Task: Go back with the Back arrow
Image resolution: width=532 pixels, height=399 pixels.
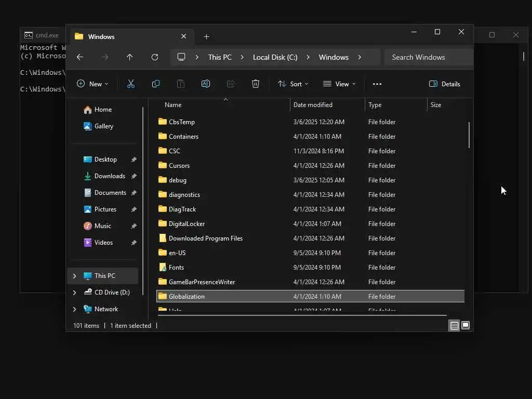Action: (79, 57)
